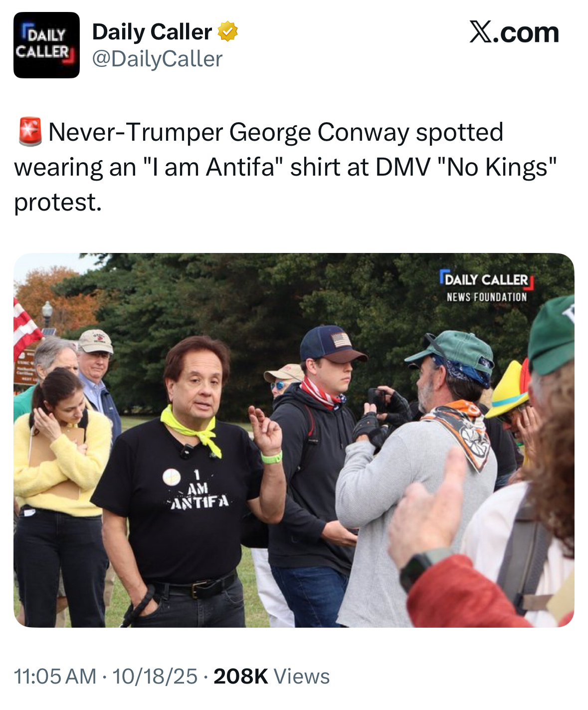Click the American flag patch on navy cap
The width and height of the screenshot is (588, 710).
[342, 340]
